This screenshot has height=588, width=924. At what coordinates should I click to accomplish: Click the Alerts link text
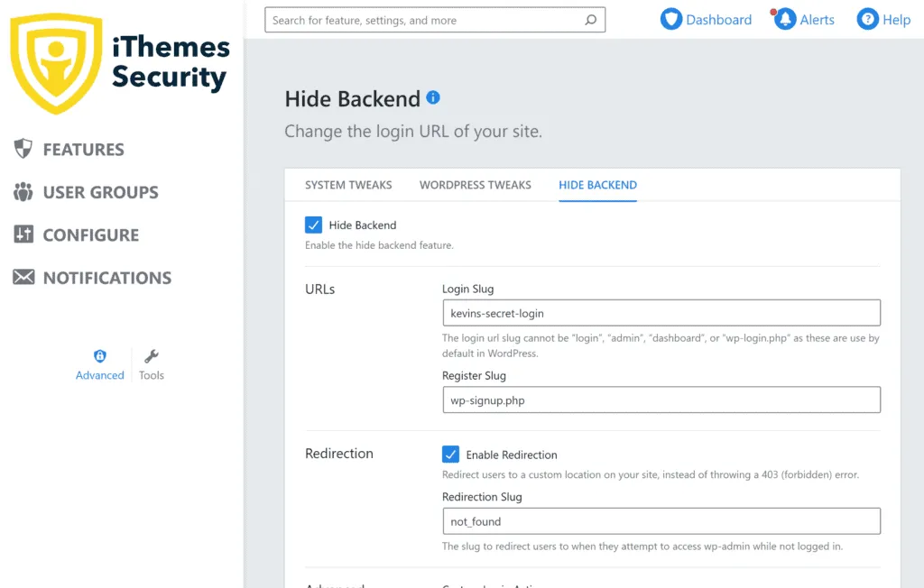click(816, 19)
